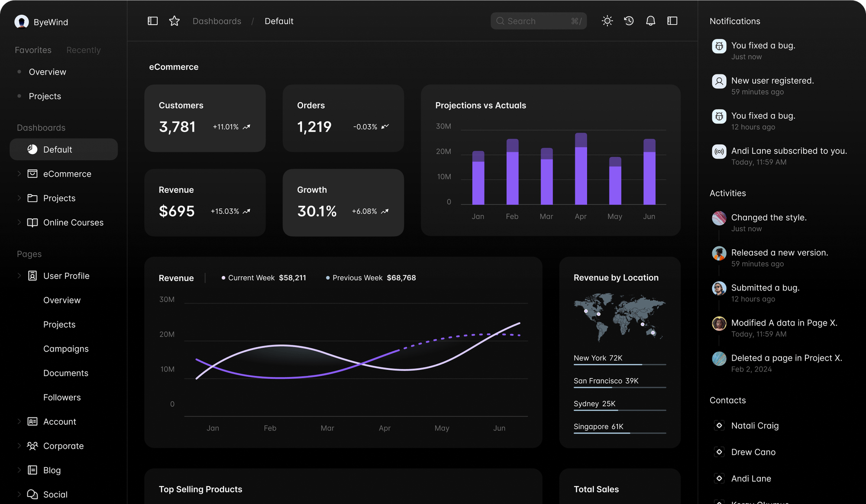This screenshot has height=504, width=866.
Task: Click the San Francisco 39K progress bar
Action: click(620, 388)
